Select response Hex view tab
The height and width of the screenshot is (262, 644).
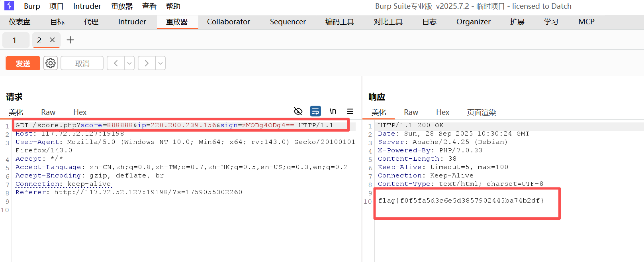tap(442, 112)
